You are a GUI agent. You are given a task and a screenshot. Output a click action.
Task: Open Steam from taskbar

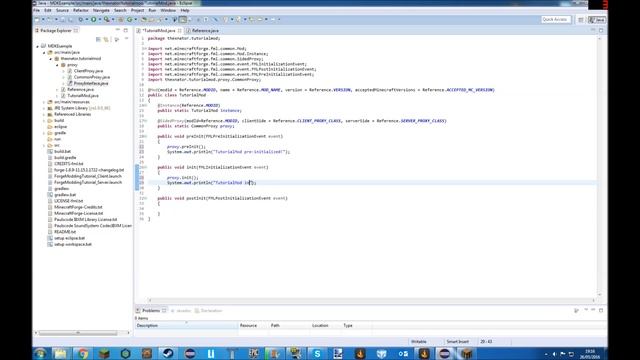click(168, 353)
